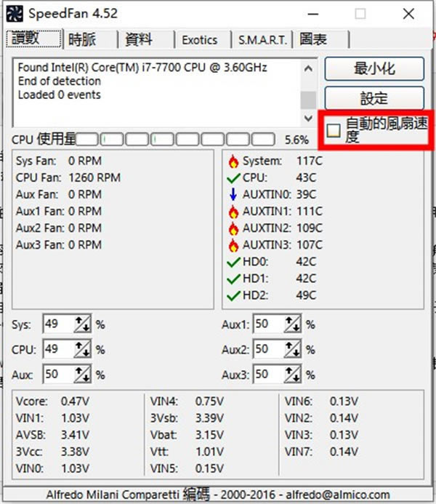
Task: Click the CPU fan percentage input field
Action: [58, 349]
